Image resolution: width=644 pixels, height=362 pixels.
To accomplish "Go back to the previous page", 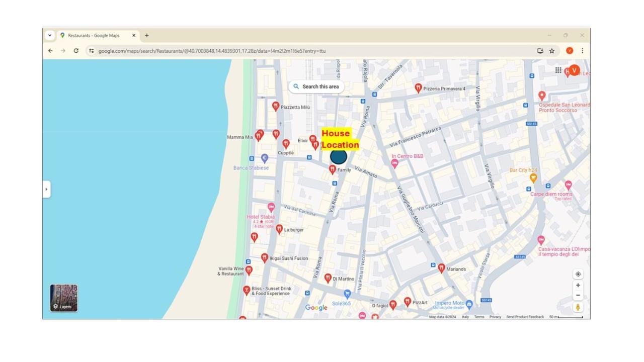I will 50,51.
